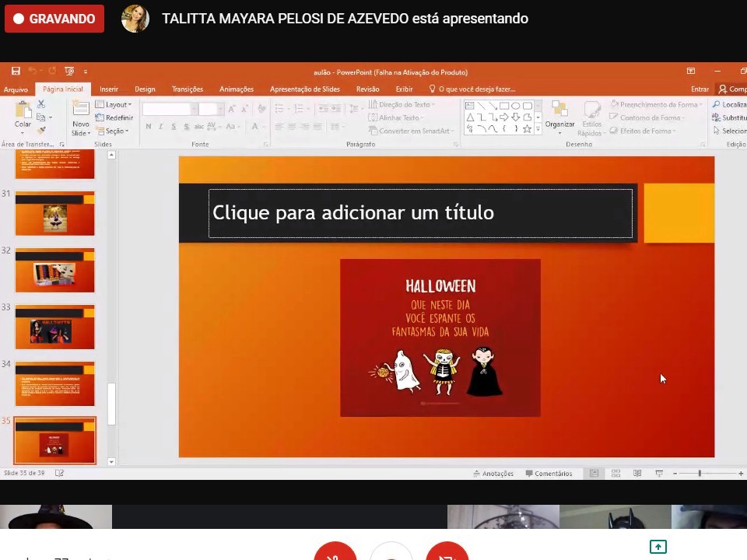
Task: Toggle numbered list
Action: point(299,109)
